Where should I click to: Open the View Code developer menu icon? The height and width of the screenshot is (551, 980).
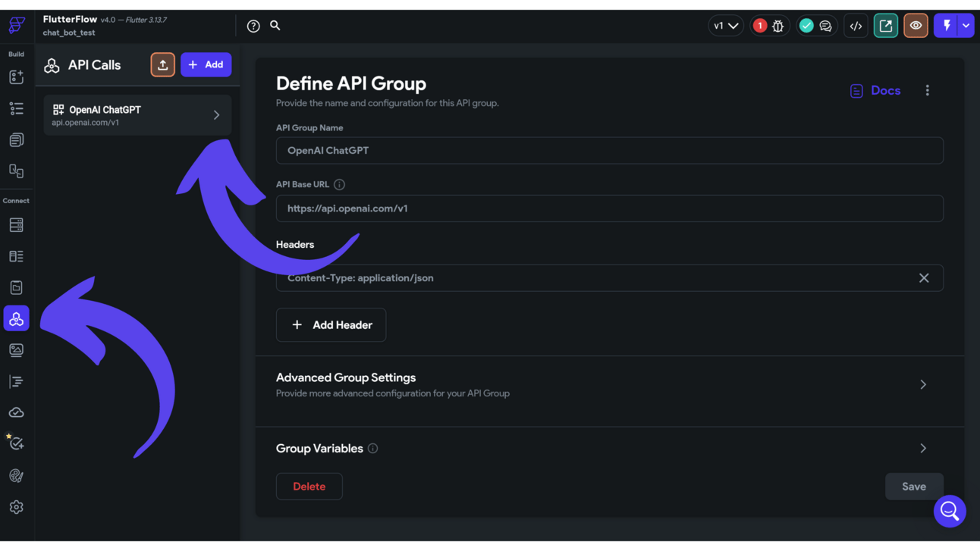(856, 26)
